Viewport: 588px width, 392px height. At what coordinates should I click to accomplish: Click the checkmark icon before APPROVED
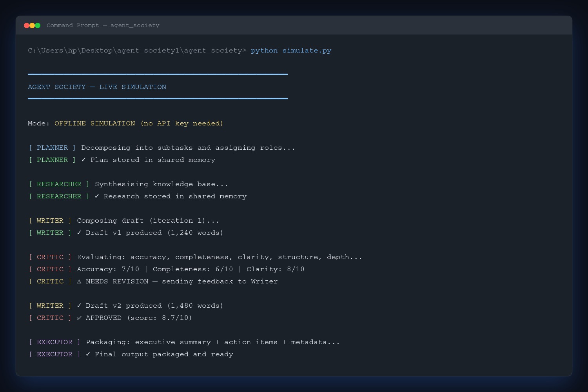point(79,318)
